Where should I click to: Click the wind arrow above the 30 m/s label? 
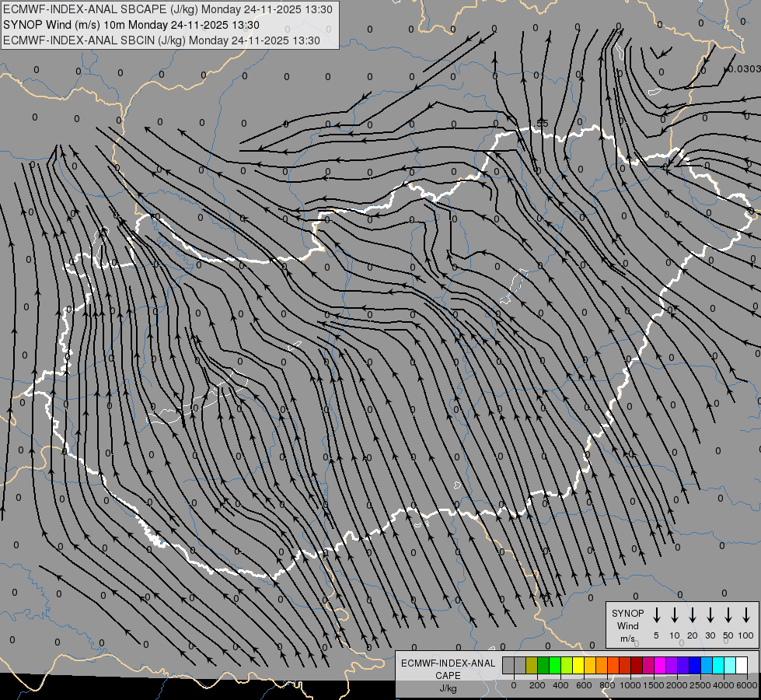pyautogui.click(x=710, y=615)
